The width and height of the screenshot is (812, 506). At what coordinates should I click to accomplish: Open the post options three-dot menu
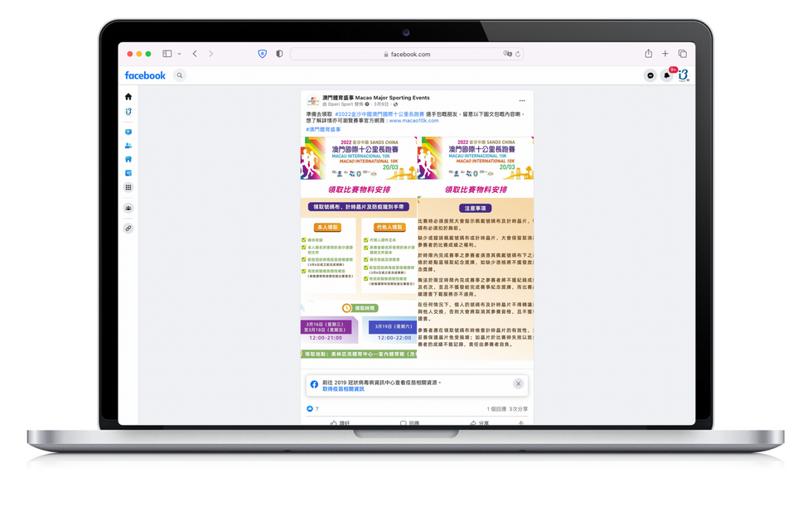point(522,101)
